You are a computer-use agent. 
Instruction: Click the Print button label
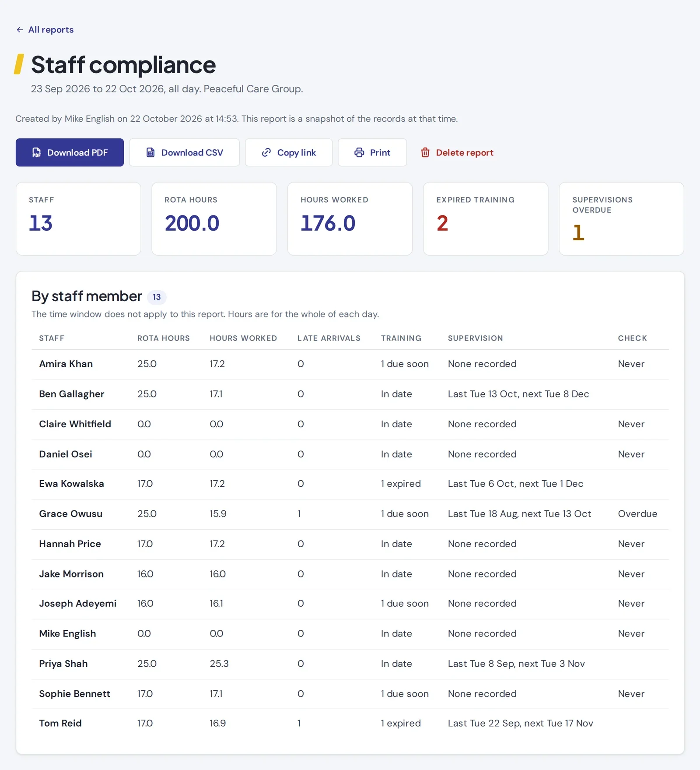(x=380, y=152)
